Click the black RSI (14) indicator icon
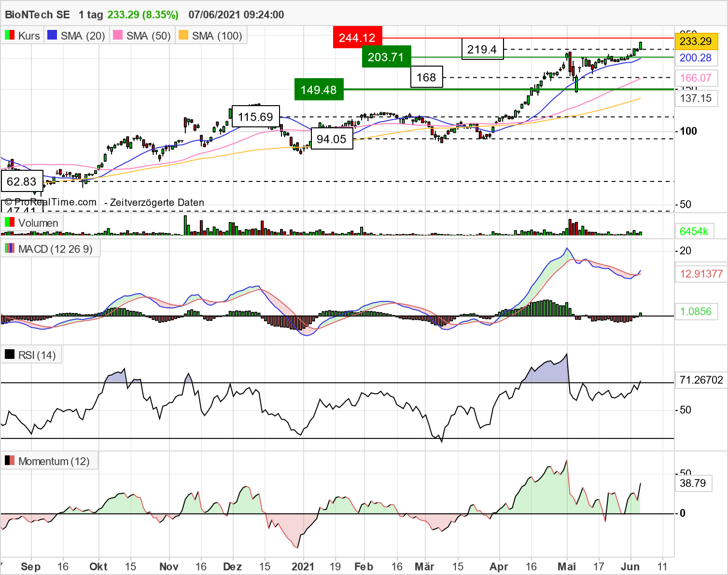Image resolution: width=728 pixels, height=575 pixels. 9,354
